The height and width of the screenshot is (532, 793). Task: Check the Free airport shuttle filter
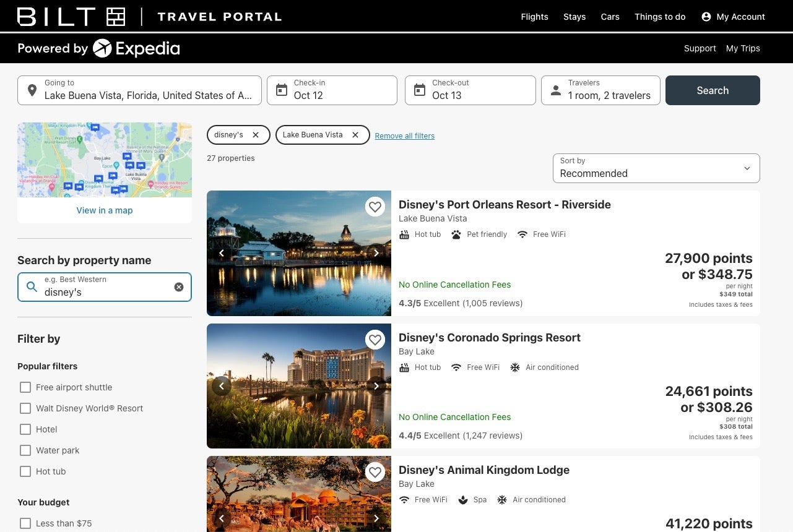coord(25,387)
